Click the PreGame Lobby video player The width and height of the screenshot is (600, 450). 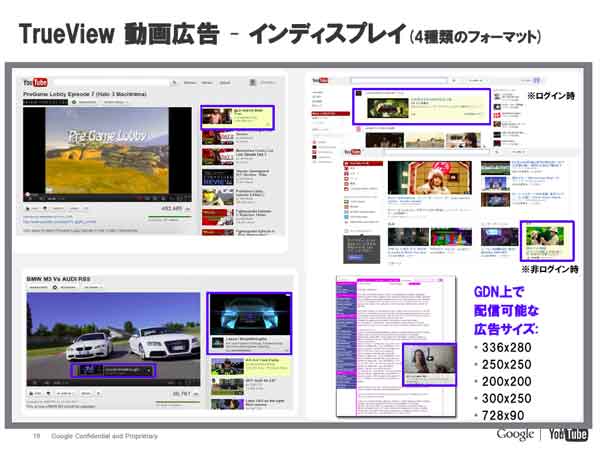point(107,154)
